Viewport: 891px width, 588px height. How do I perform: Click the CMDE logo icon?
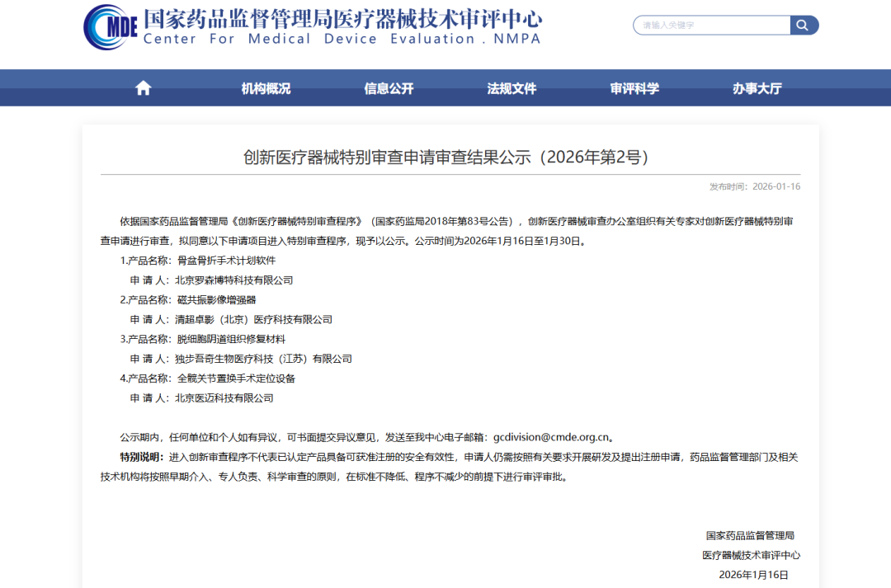(111, 26)
